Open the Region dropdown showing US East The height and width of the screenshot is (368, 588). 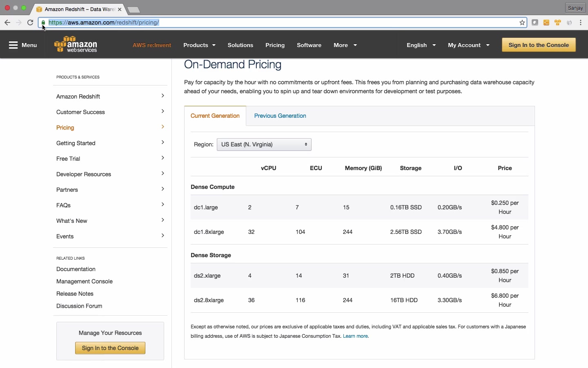coord(264,145)
